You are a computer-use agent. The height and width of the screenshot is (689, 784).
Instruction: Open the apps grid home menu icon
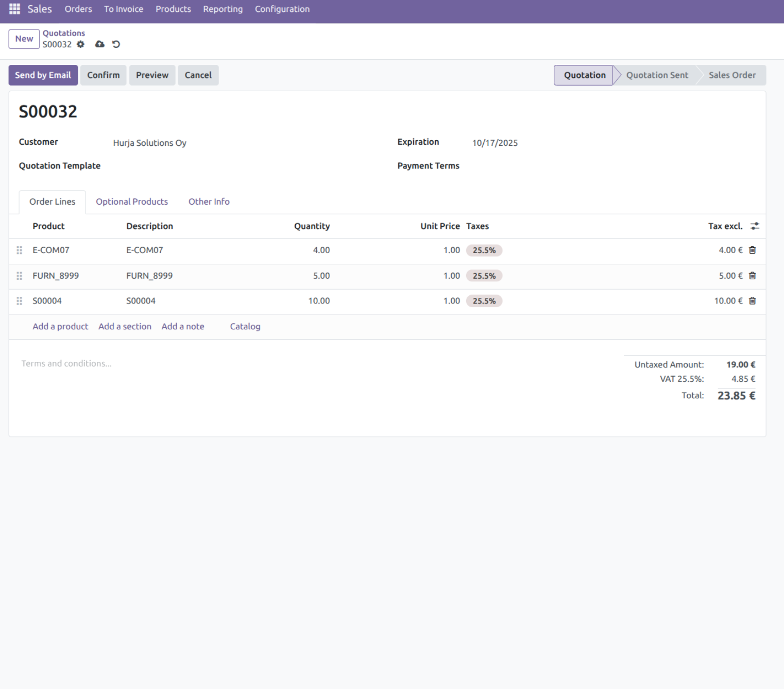(14, 9)
